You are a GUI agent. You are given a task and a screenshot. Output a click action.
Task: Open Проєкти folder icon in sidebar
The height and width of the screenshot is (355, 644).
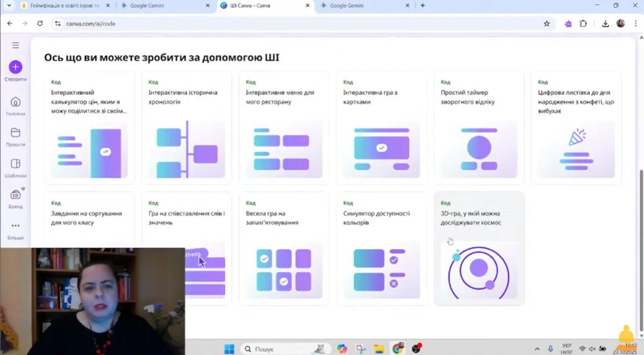point(15,133)
